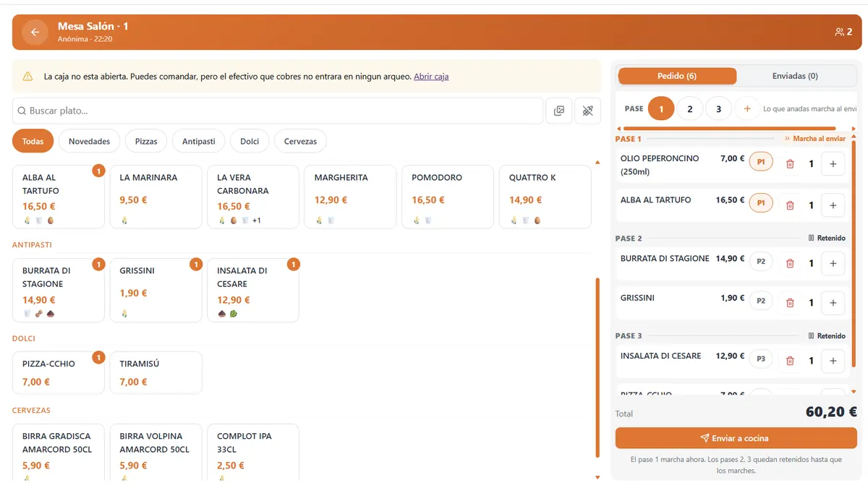Toggle the dish images view icon
Image resolution: width=868 pixels, height=488 pixels.
pos(558,111)
